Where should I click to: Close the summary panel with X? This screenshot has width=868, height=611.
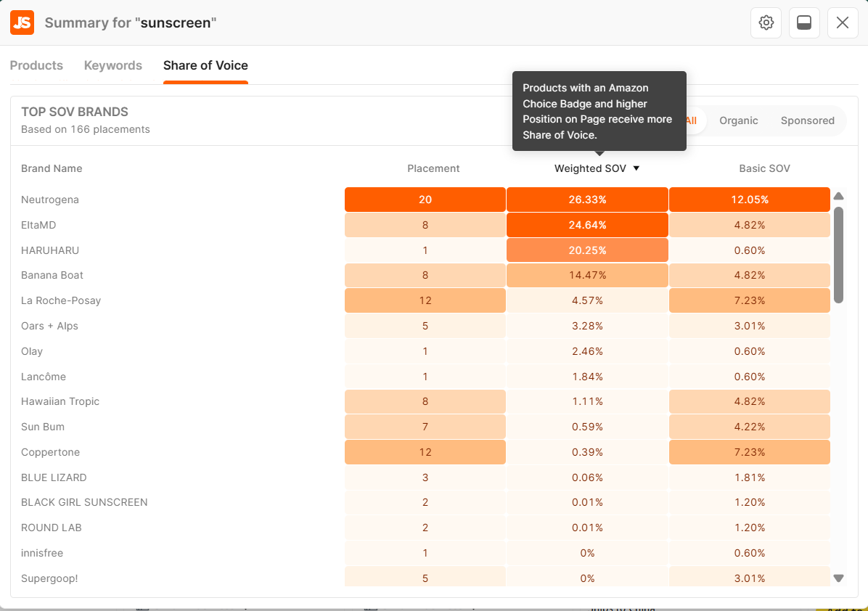(x=843, y=22)
